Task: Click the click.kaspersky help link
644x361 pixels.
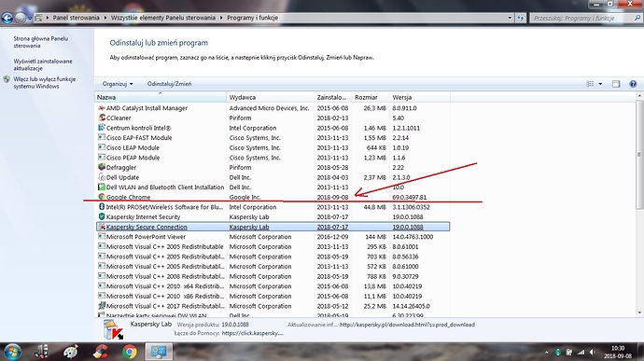Action: 253,333
